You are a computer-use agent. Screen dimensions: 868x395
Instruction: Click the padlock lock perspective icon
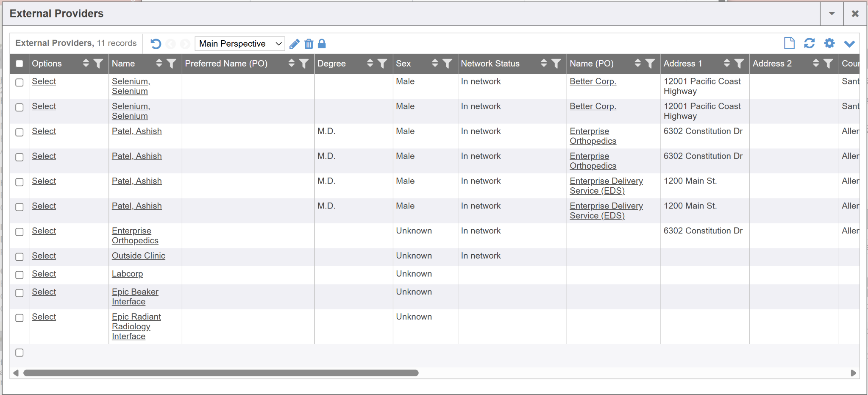click(x=322, y=44)
